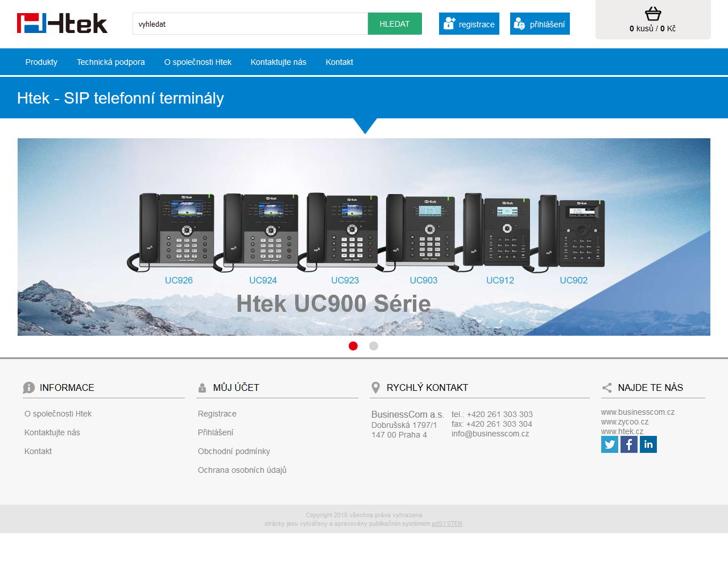Open footer Přihlášení link

(216, 432)
